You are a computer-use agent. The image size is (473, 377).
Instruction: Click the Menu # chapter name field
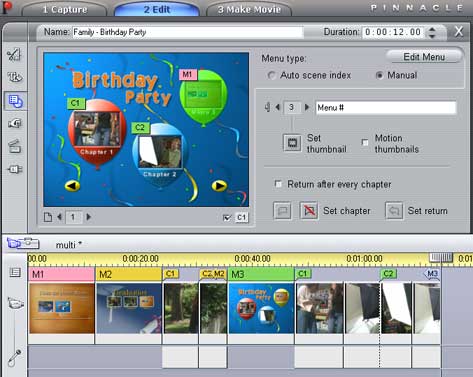pyautogui.click(x=386, y=108)
